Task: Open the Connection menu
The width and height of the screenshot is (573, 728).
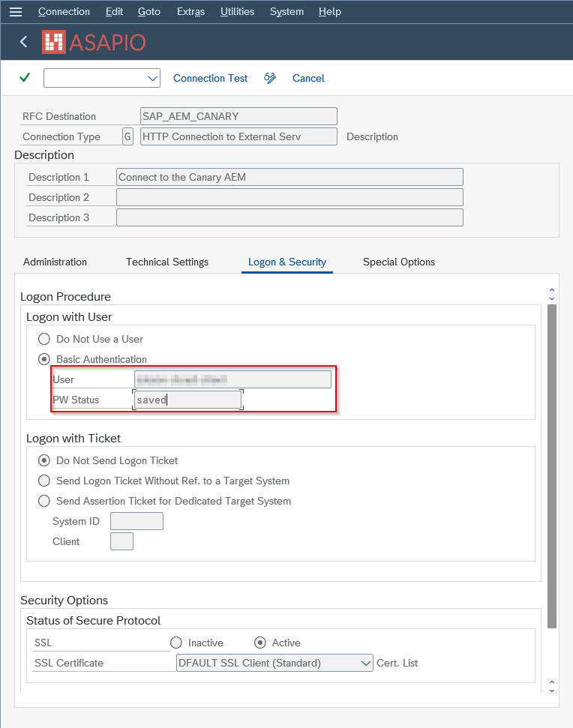Action: [64, 11]
